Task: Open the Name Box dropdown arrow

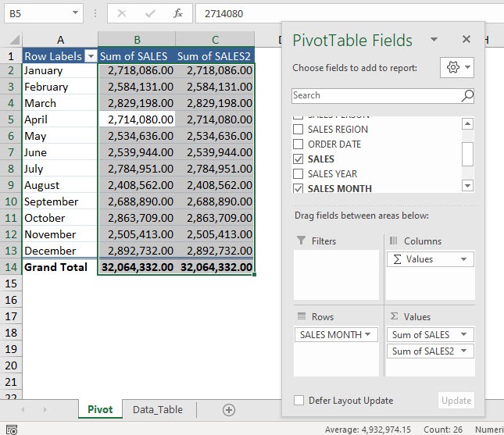Action: [75, 13]
